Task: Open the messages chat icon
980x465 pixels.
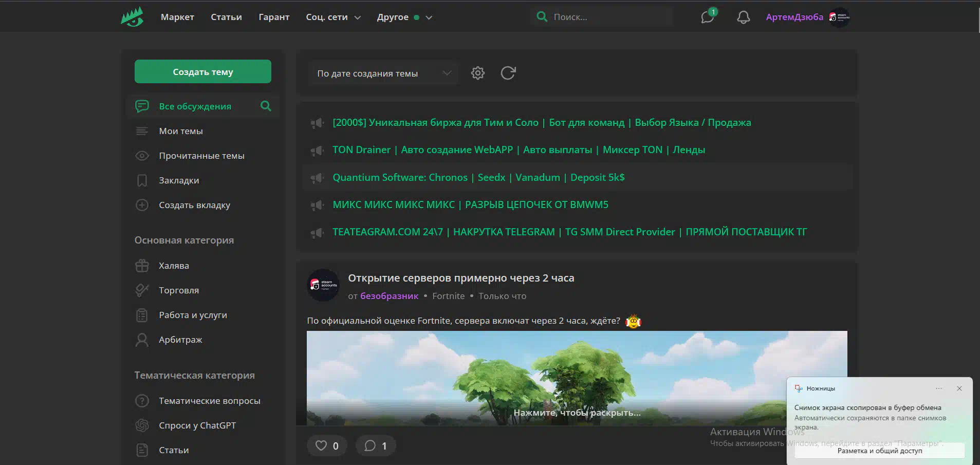Action: 708,17
